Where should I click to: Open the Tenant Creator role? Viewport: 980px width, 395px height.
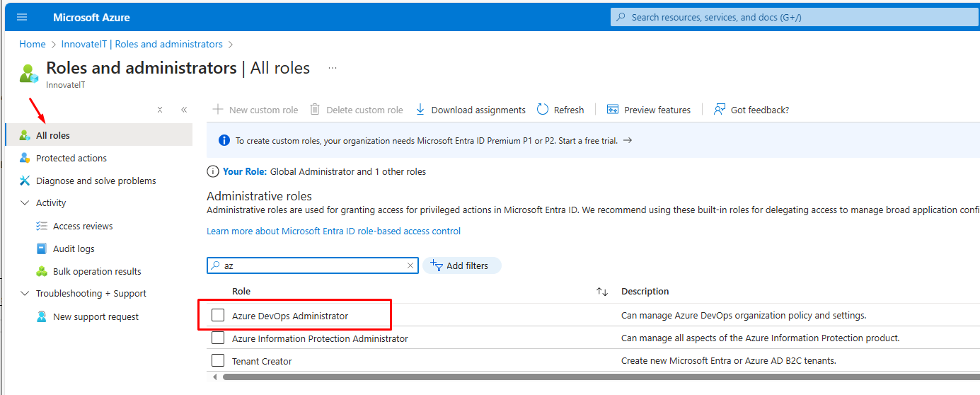point(262,361)
